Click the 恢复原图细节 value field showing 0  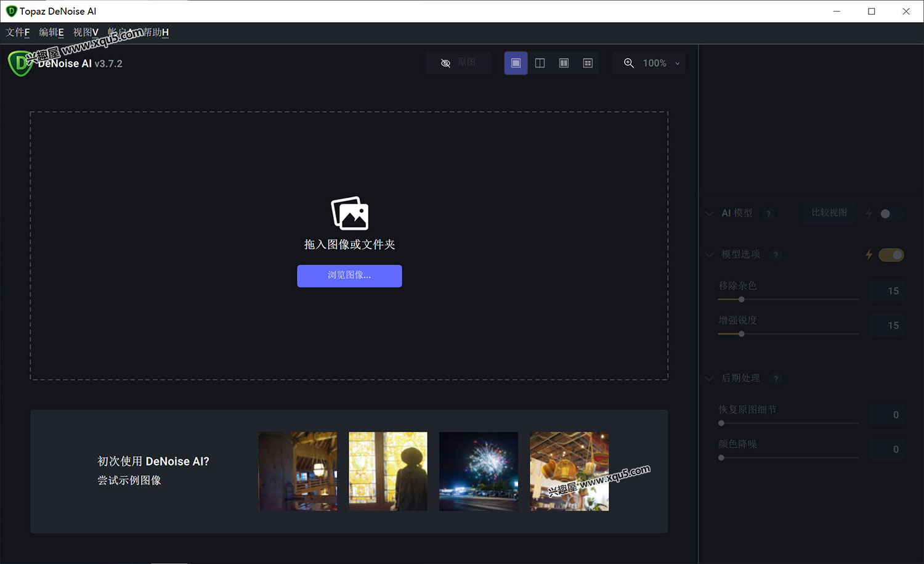[887, 415]
